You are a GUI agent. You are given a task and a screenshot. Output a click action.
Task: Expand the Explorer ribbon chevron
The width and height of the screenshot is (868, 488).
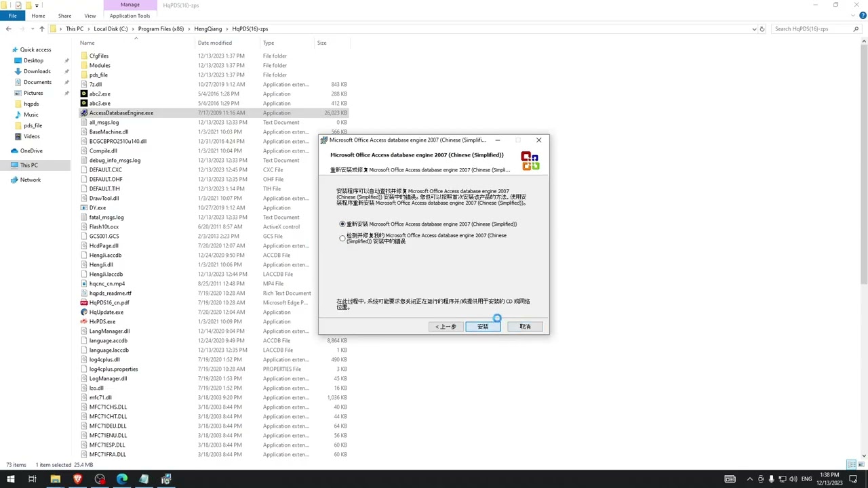click(x=852, y=16)
